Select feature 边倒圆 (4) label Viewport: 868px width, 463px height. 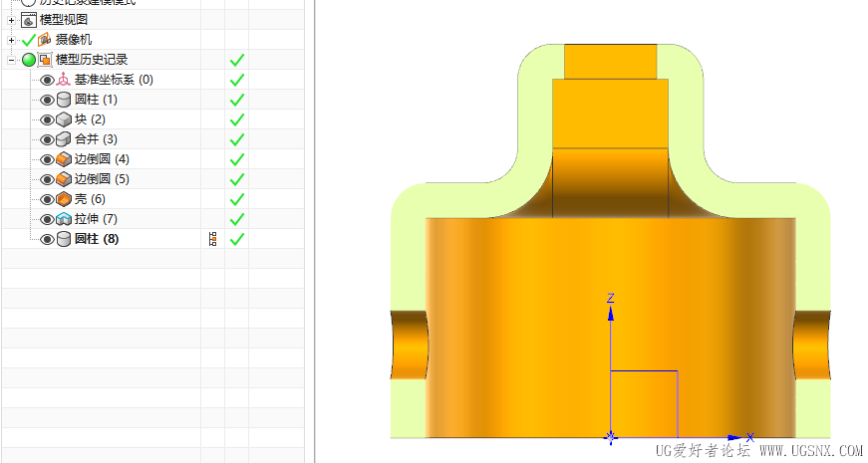pyautogui.click(x=102, y=159)
